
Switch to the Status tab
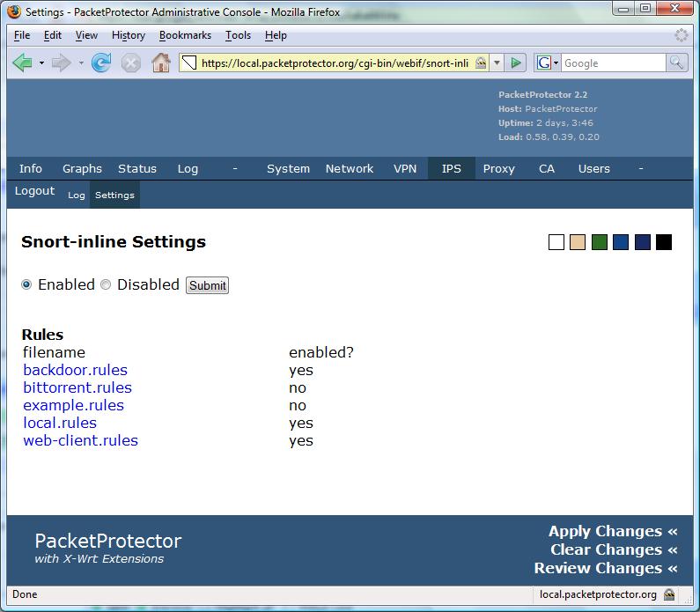pos(137,168)
